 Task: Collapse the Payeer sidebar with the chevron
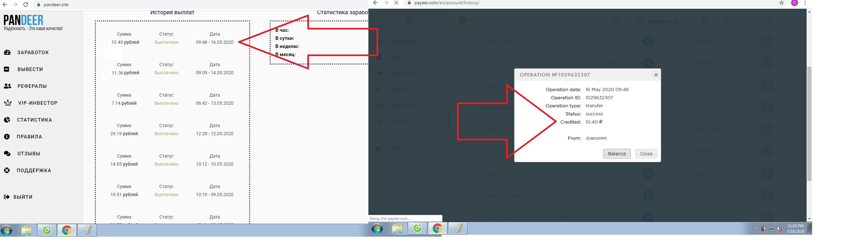410,197
